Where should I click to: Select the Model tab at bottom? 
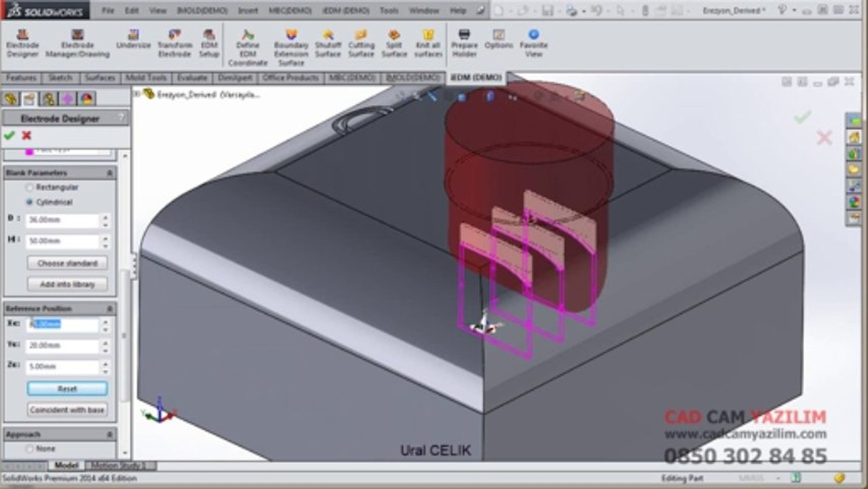[67, 466]
